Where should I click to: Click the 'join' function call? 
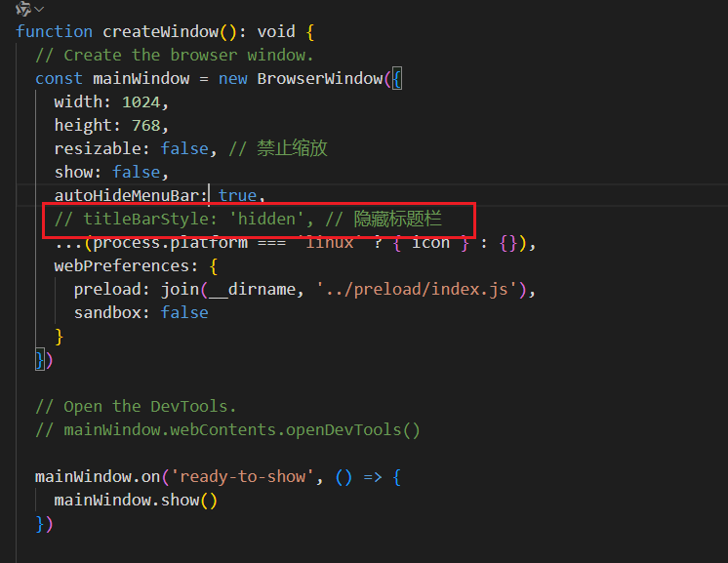coord(181,289)
